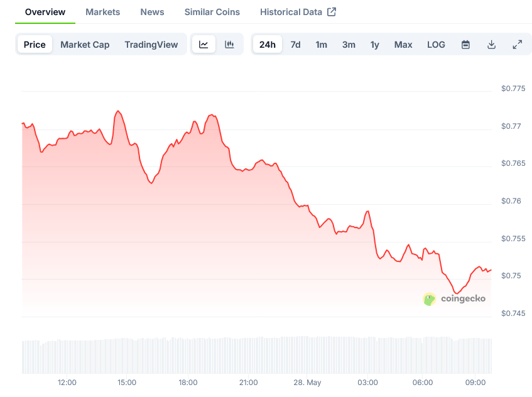Switch to candlestick chart icon
This screenshot has height=397, width=532.
(x=229, y=45)
